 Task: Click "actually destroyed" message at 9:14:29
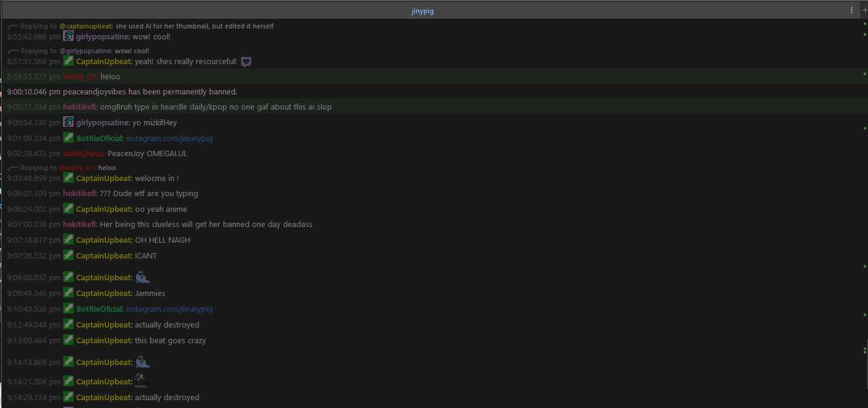[x=167, y=398]
